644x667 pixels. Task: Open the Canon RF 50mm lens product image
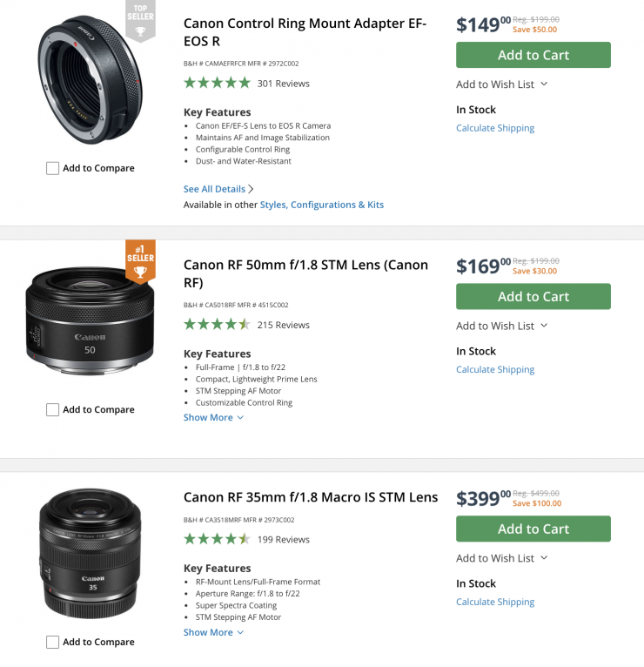point(90,321)
